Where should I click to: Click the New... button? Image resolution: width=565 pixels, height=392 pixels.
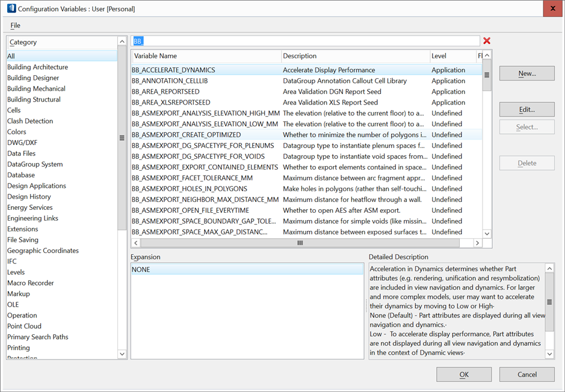526,73
